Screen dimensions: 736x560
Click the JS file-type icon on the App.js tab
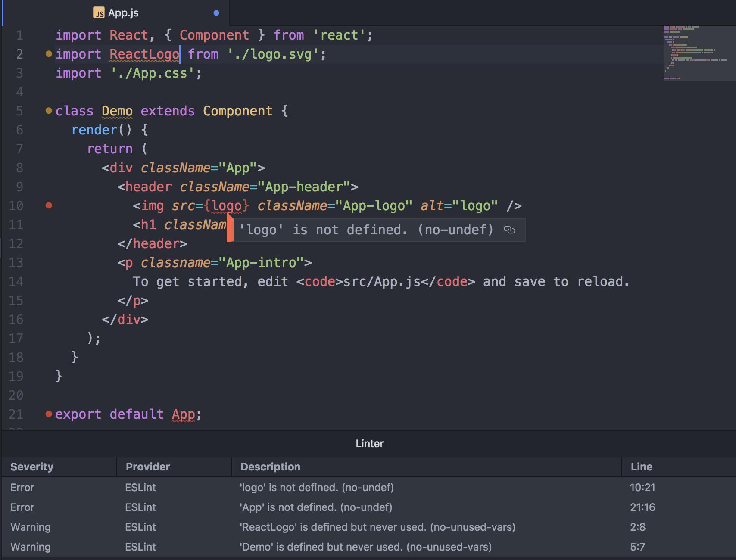click(100, 12)
